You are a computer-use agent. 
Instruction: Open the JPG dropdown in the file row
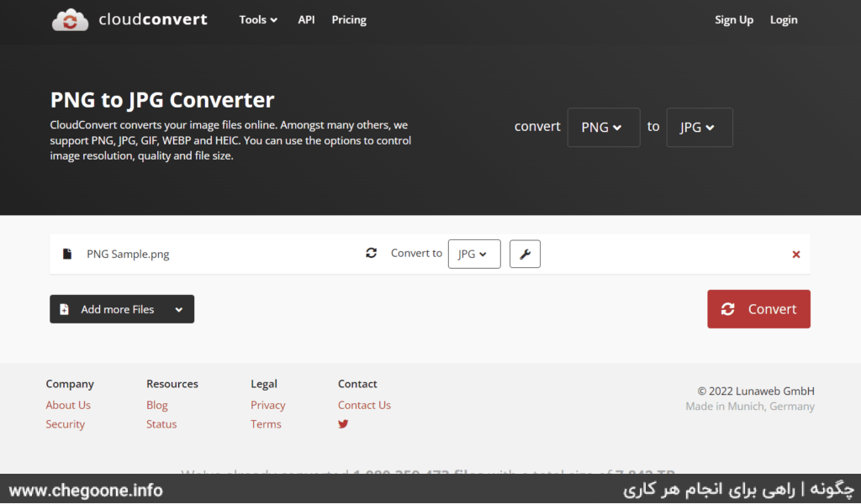(x=474, y=254)
